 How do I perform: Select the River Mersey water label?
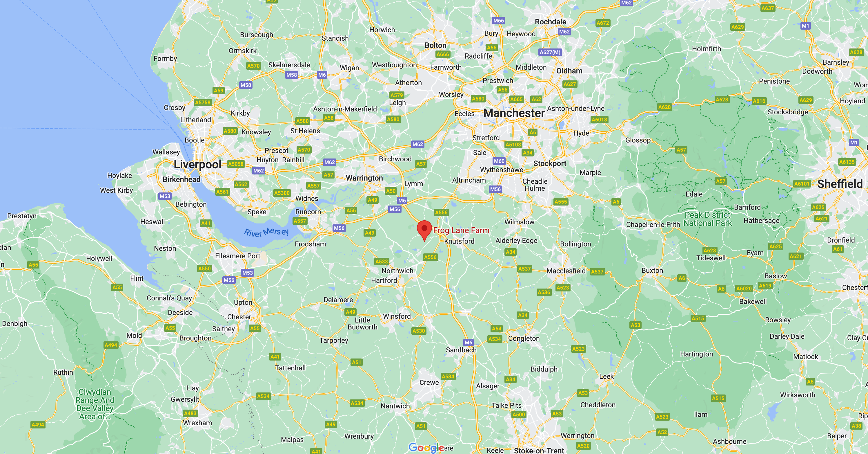click(266, 232)
